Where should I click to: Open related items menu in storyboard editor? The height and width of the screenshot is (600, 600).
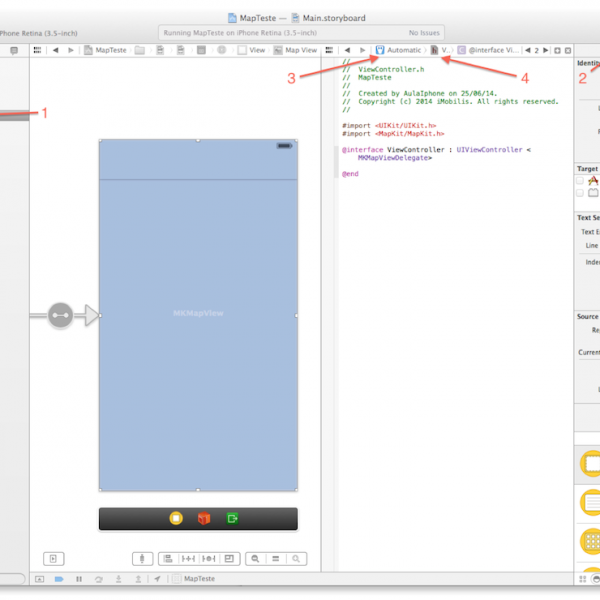[x=37, y=50]
